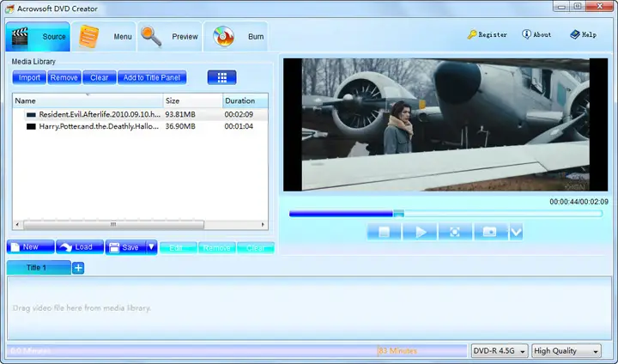The height and width of the screenshot is (364, 618).
Task: Click Clear in Media Library toolbar
Action: point(100,77)
